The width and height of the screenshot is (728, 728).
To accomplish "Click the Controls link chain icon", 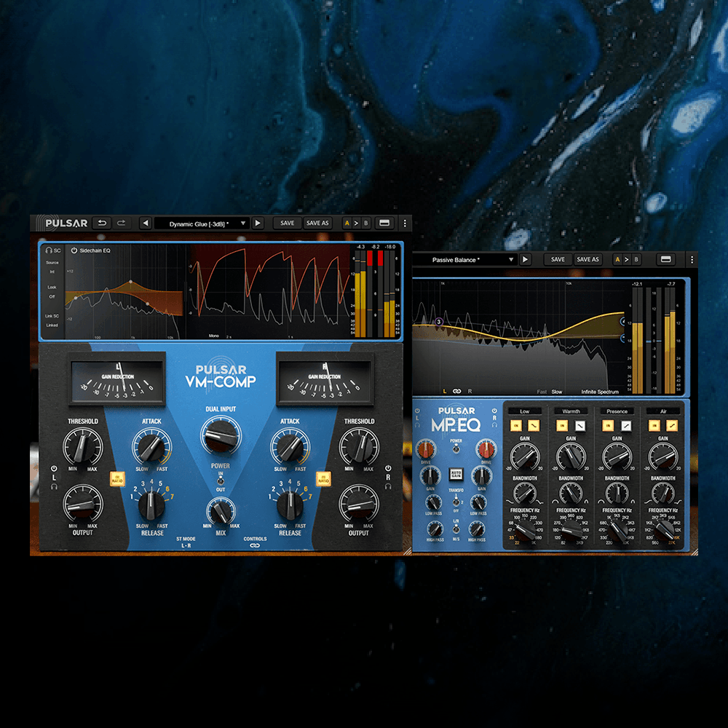I will [x=255, y=545].
